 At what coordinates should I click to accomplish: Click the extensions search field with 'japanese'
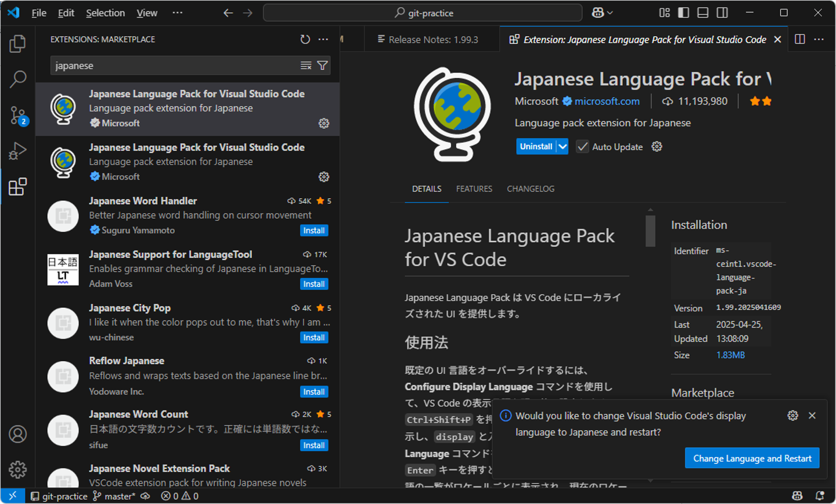coord(174,66)
